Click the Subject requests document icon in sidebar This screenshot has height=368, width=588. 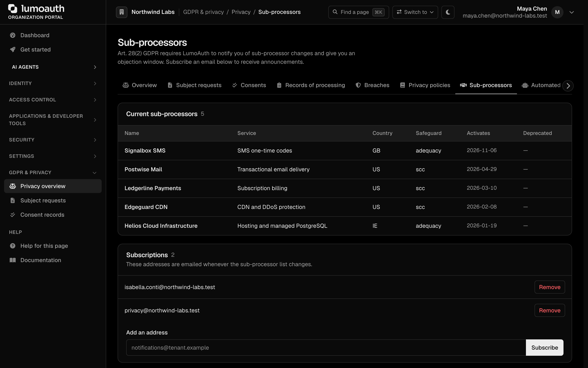pyautogui.click(x=13, y=201)
